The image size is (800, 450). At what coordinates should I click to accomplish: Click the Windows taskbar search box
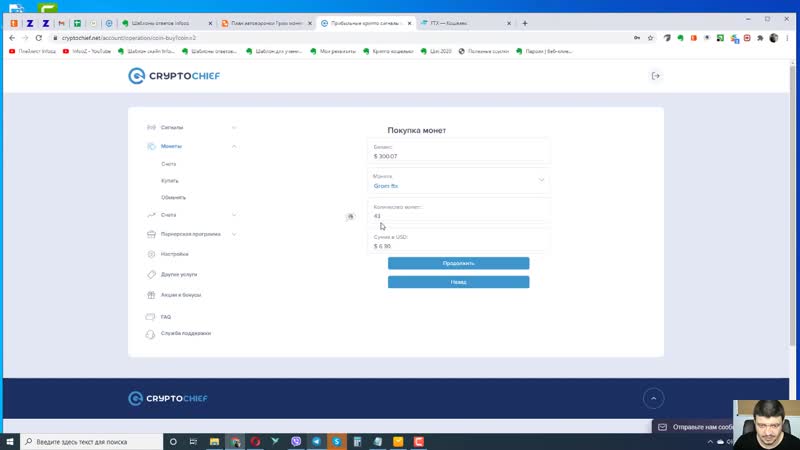click(92, 442)
